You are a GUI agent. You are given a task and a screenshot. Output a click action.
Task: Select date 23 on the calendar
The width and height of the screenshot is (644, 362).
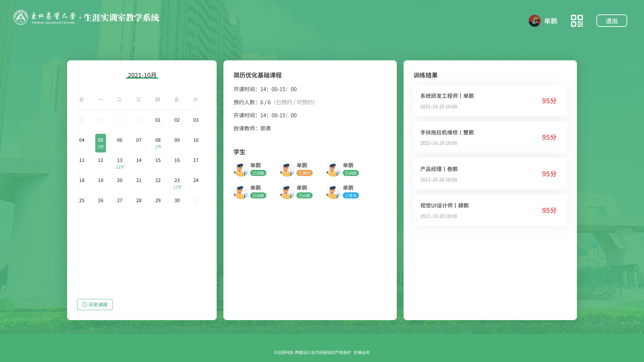tap(177, 183)
